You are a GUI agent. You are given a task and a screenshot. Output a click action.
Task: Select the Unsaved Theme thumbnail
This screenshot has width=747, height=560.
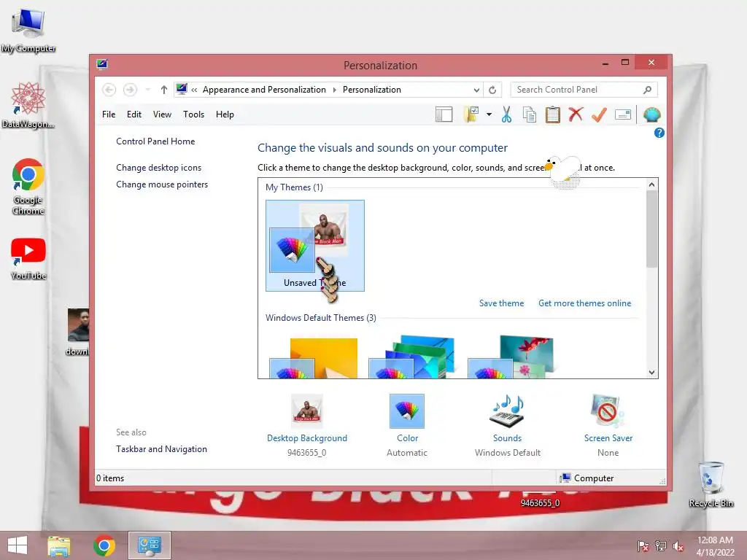pos(315,246)
